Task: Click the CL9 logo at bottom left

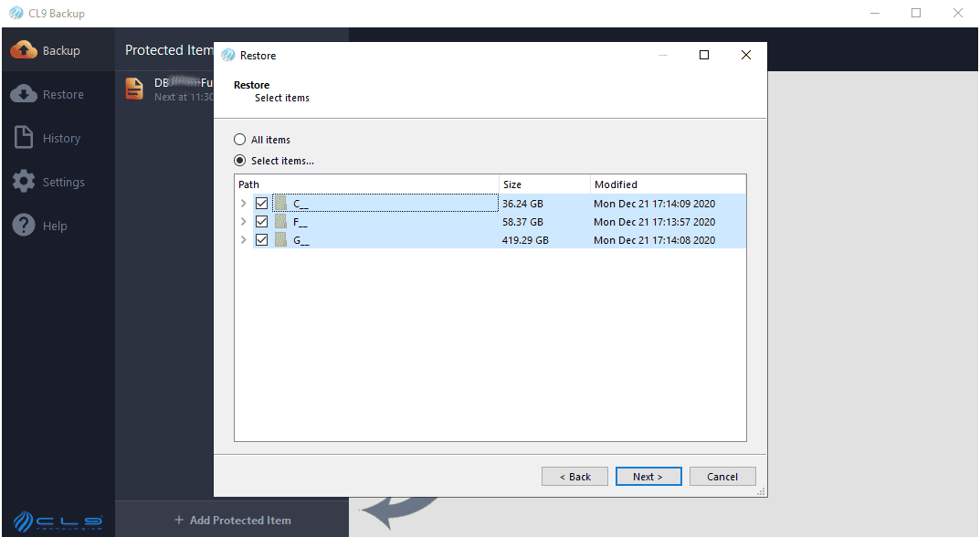Action: pos(57,521)
